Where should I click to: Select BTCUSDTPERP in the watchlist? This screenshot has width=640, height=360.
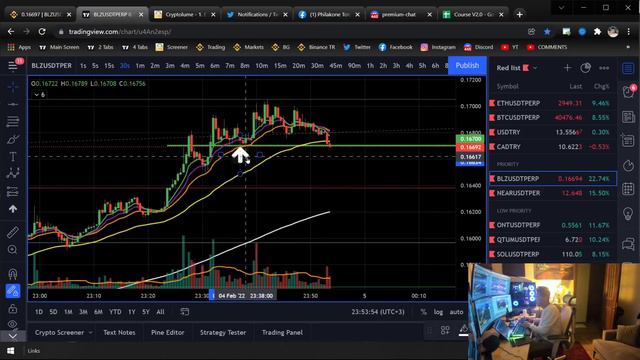[552, 118]
